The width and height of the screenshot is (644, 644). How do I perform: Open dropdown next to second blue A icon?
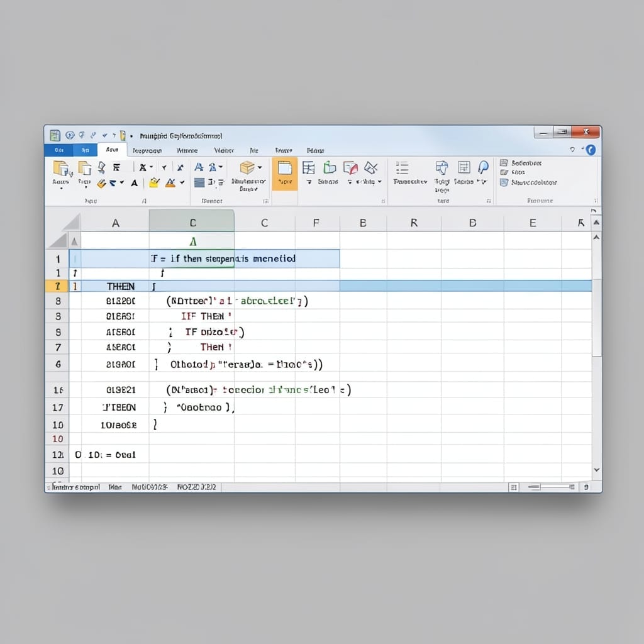click(x=221, y=167)
